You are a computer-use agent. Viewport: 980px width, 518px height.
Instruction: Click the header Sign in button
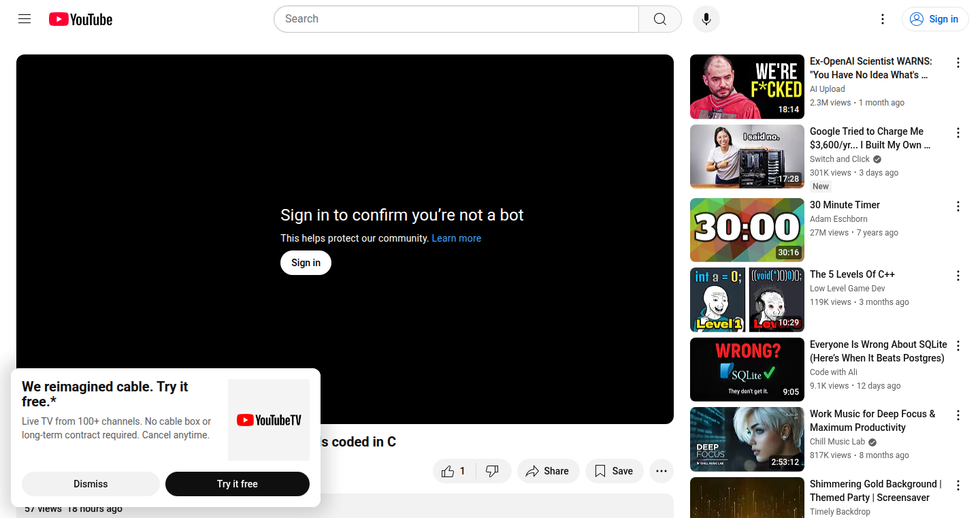935,19
